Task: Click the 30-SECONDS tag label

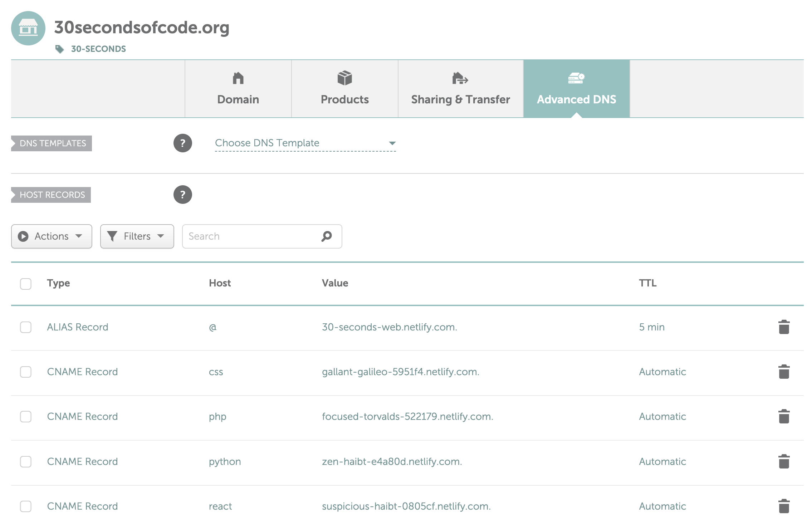Action: click(x=98, y=49)
